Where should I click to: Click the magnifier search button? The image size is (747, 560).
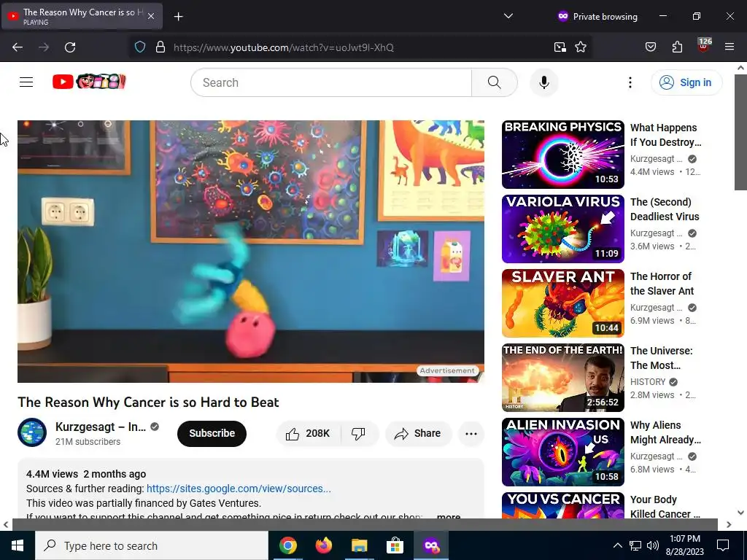pos(494,82)
